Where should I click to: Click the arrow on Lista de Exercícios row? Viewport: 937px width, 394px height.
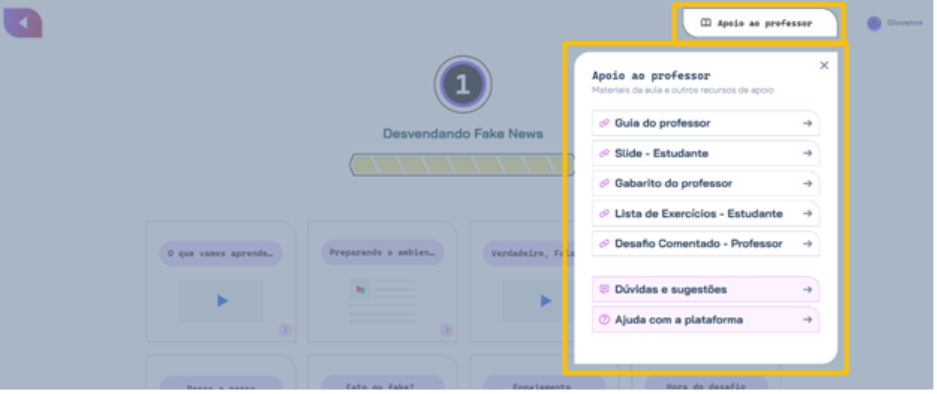pyautogui.click(x=807, y=213)
